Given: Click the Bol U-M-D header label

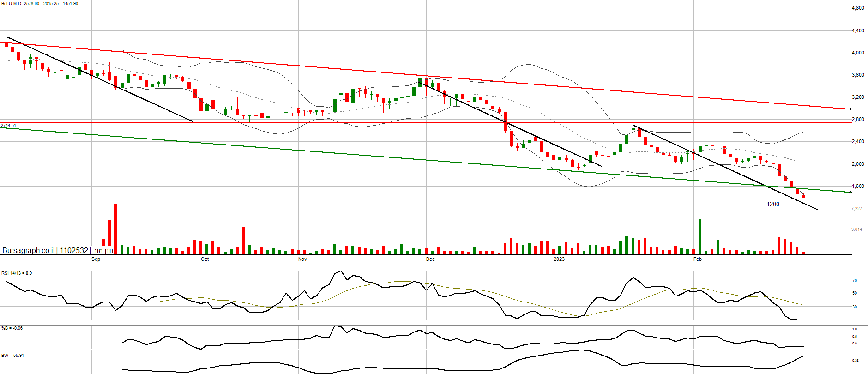Looking at the screenshot, I should (39, 4).
